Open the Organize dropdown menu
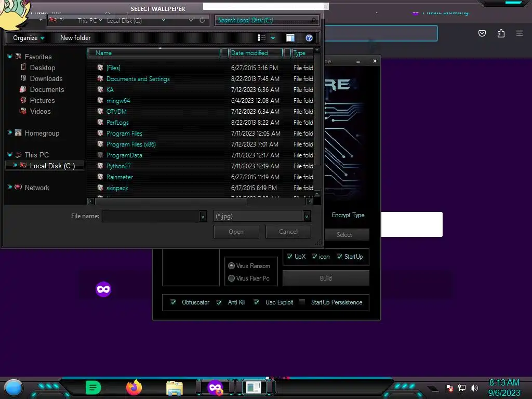This screenshot has height=399, width=532. pos(29,38)
